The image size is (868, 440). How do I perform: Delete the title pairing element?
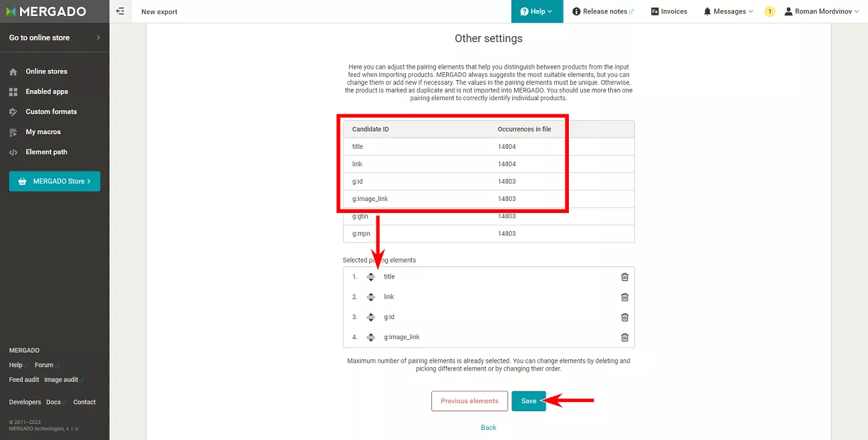[x=625, y=277]
